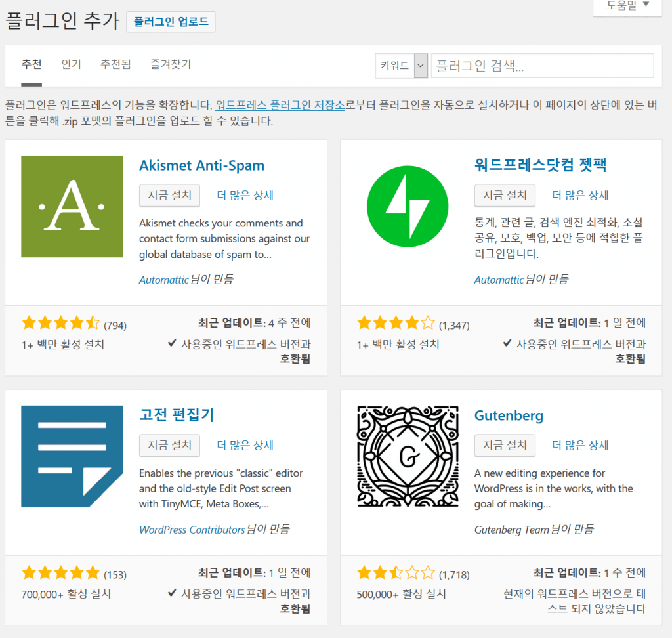Click the Akismet star rating
Image resolution: width=672 pixels, height=638 pixels.
click(60, 323)
